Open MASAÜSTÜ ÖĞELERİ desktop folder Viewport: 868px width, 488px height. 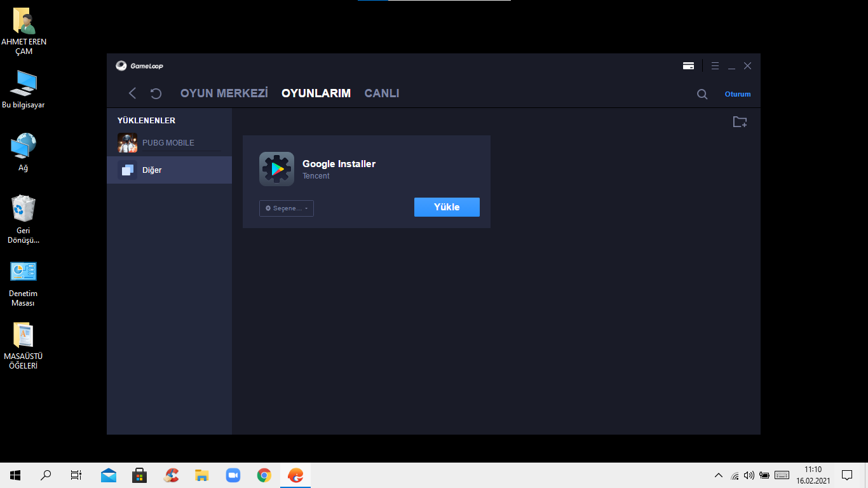tap(24, 346)
